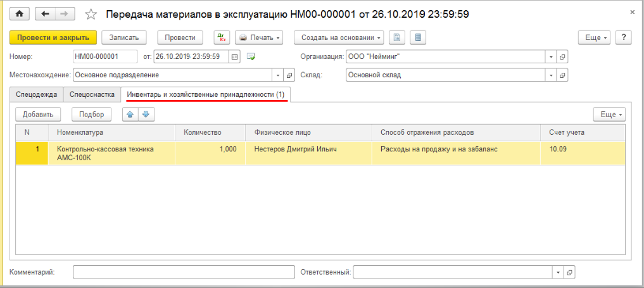
Task: Click the document posted status icon
Action: [x=251, y=56]
